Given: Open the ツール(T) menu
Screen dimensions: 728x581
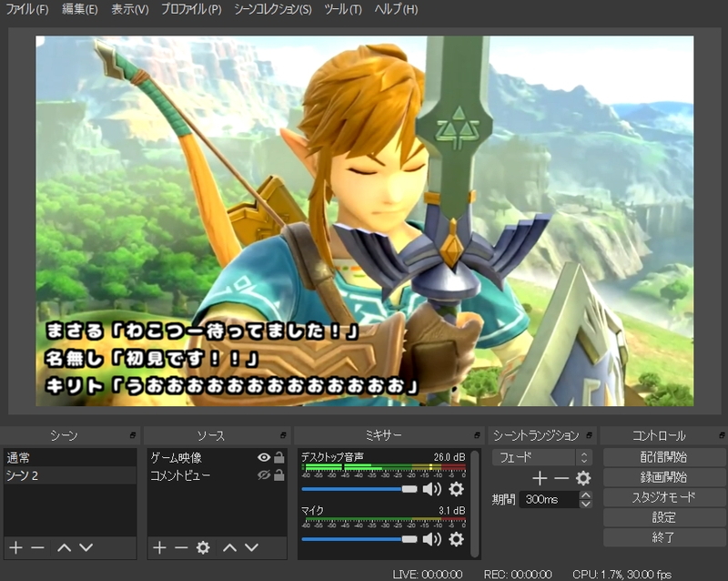Looking at the screenshot, I should (343, 9).
